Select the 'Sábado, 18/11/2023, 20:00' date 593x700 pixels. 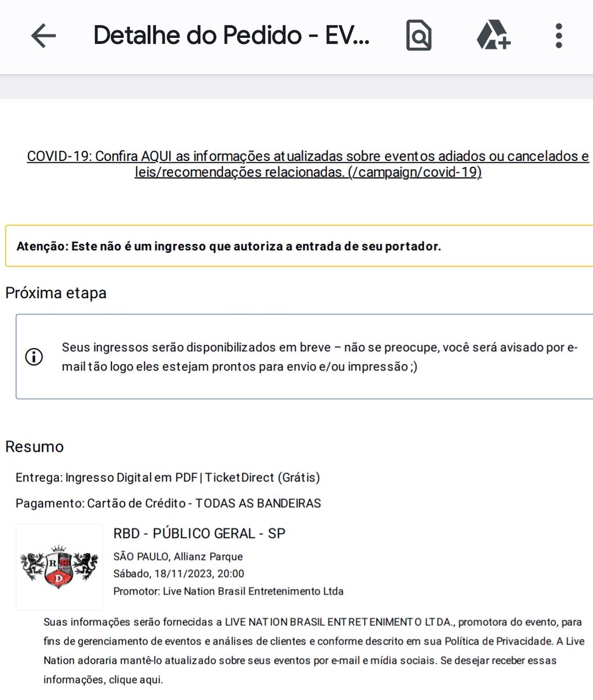tap(179, 573)
